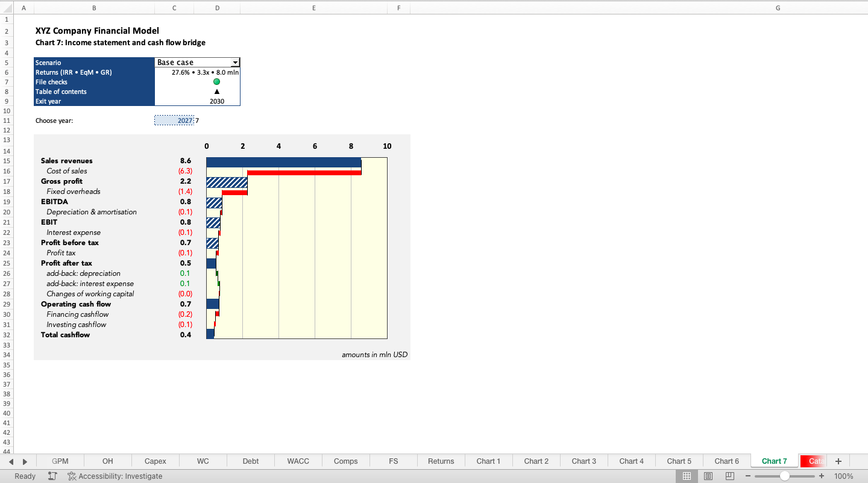
Task: Switch to the WACC sheet tab
Action: pyautogui.click(x=298, y=461)
